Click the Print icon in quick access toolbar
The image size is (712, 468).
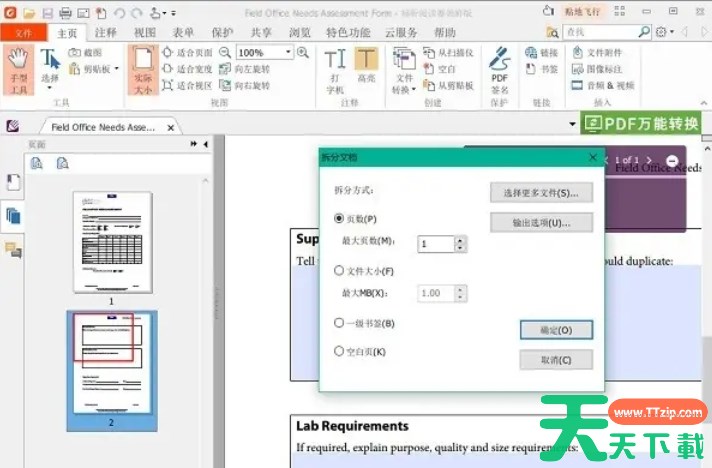click(x=65, y=13)
